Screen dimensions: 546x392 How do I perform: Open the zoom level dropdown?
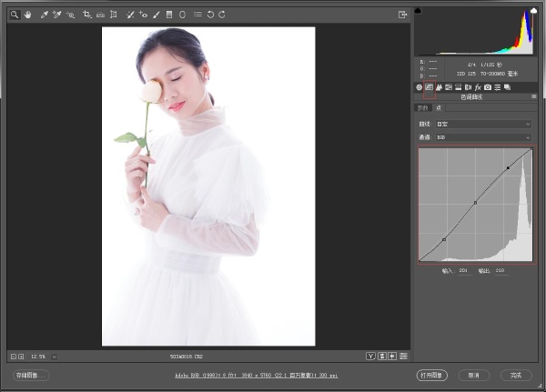point(55,357)
